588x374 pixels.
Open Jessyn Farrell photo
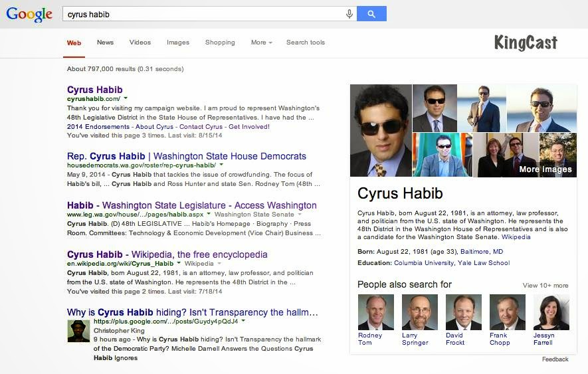point(551,312)
